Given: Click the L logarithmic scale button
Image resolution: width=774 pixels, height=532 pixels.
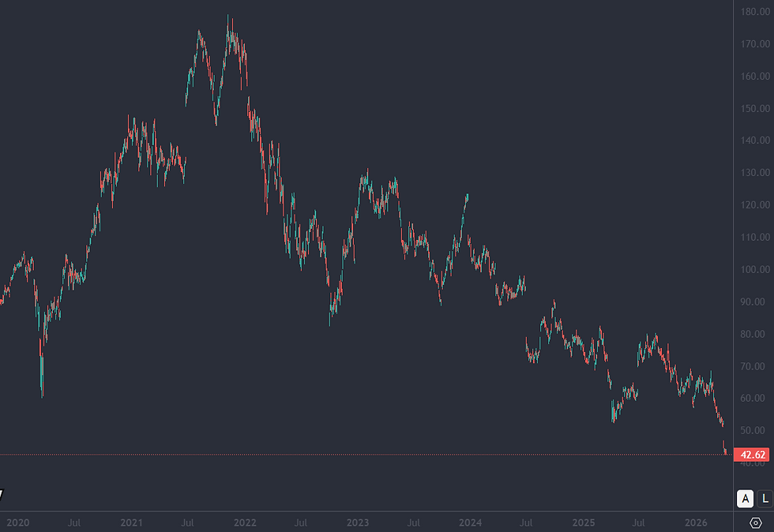Looking at the screenshot, I should tap(763, 499).
